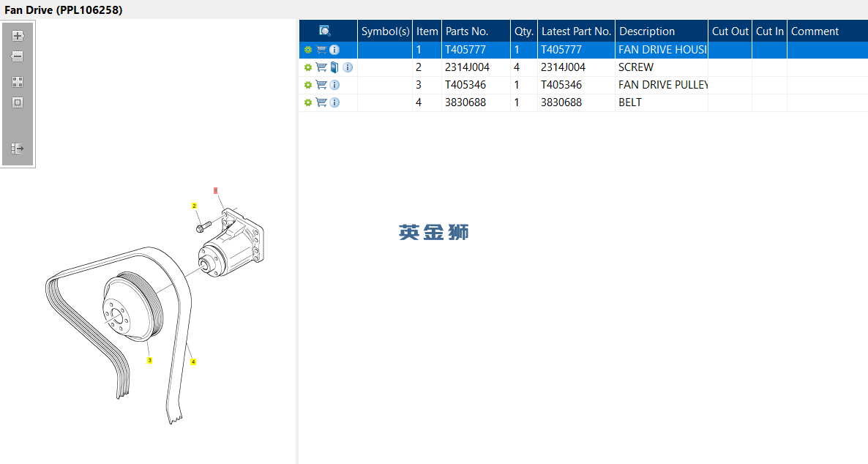Click Qty. 4 cell in SCREW row
This screenshot has width=868, height=464.
[524, 67]
